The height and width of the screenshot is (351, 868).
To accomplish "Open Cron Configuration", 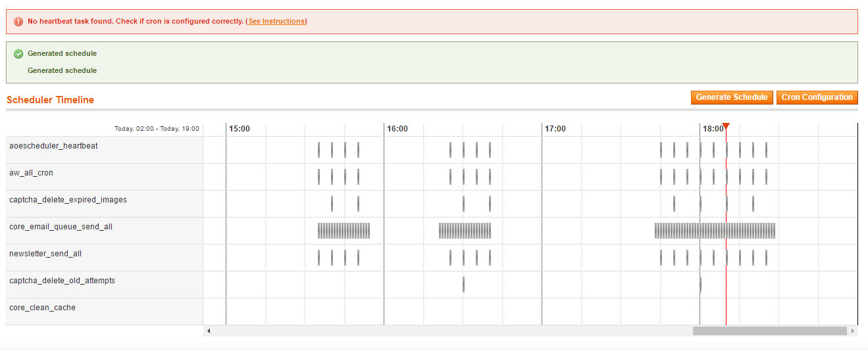I will (x=817, y=97).
